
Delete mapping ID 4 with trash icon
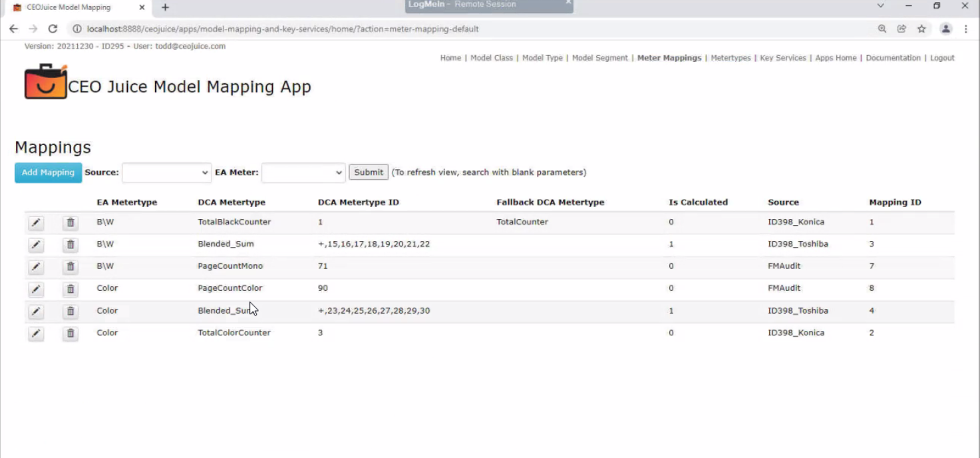coord(71,312)
